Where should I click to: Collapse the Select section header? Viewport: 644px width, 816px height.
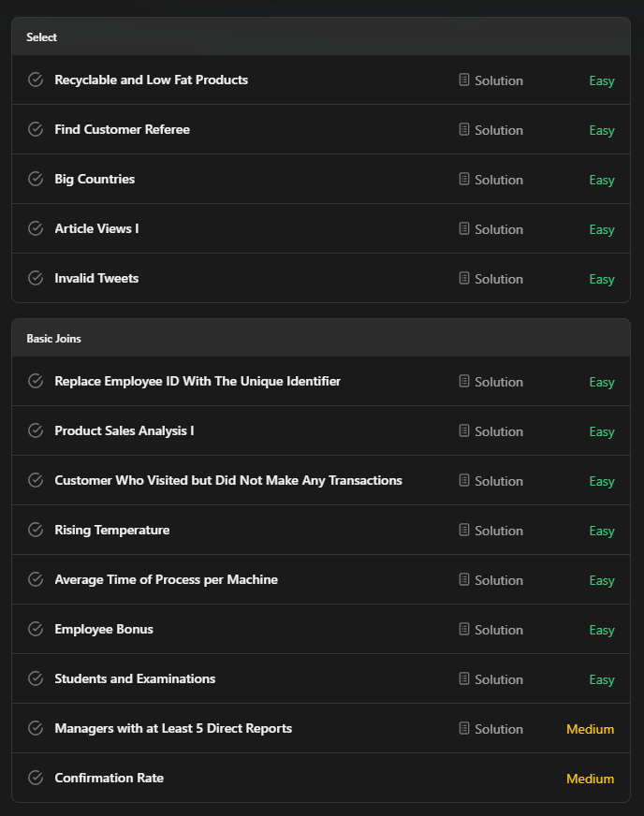click(321, 36)
